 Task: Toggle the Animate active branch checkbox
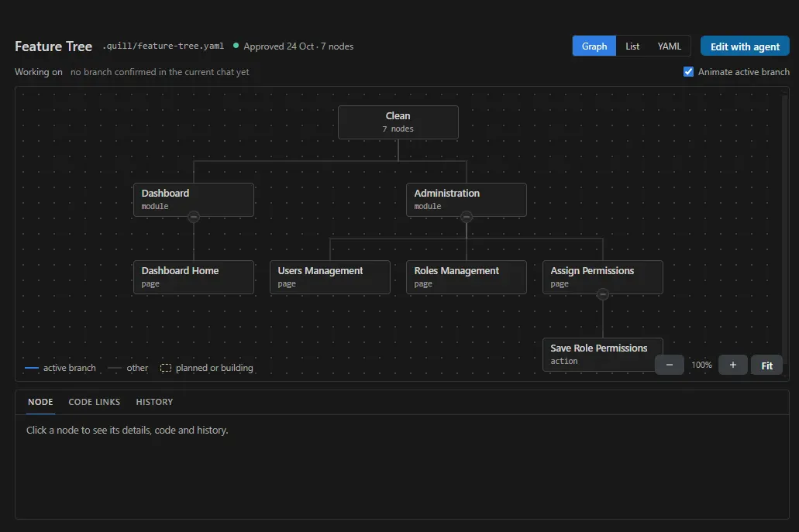click(688, 72)
